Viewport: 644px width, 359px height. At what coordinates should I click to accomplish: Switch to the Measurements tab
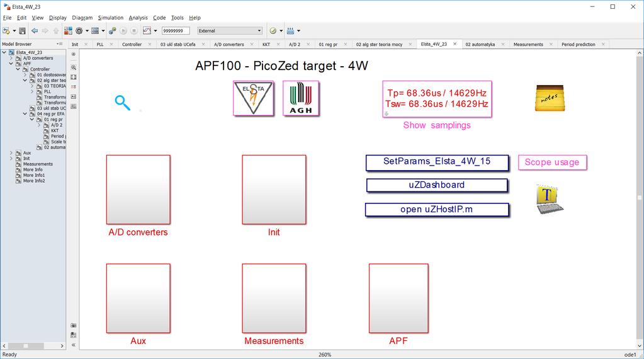(x=528, y=44)
